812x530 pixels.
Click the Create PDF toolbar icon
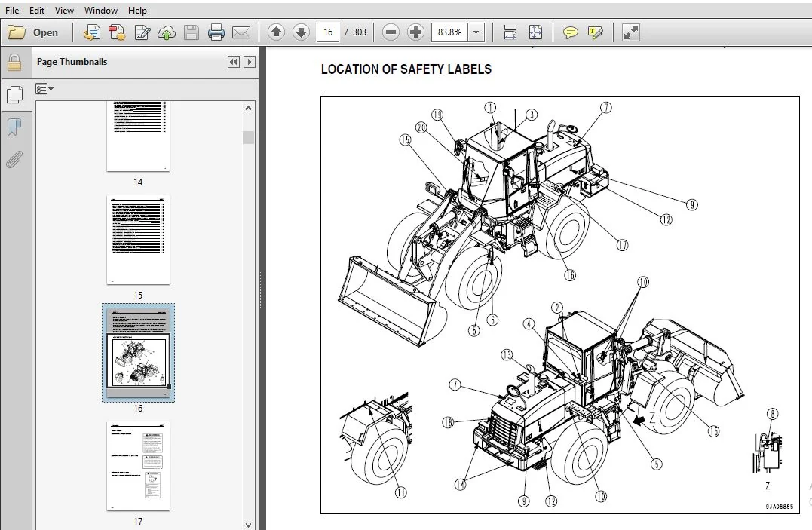click(x=92, y=32)
